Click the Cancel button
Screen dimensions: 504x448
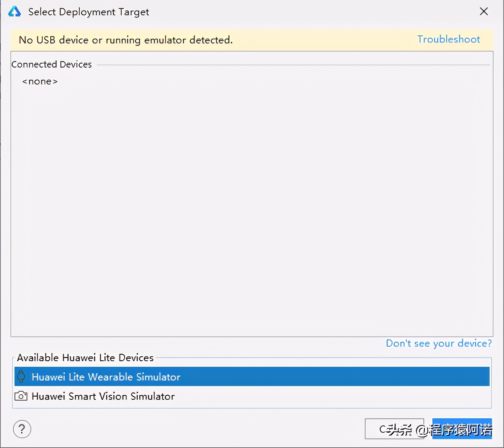pos(395,429)
